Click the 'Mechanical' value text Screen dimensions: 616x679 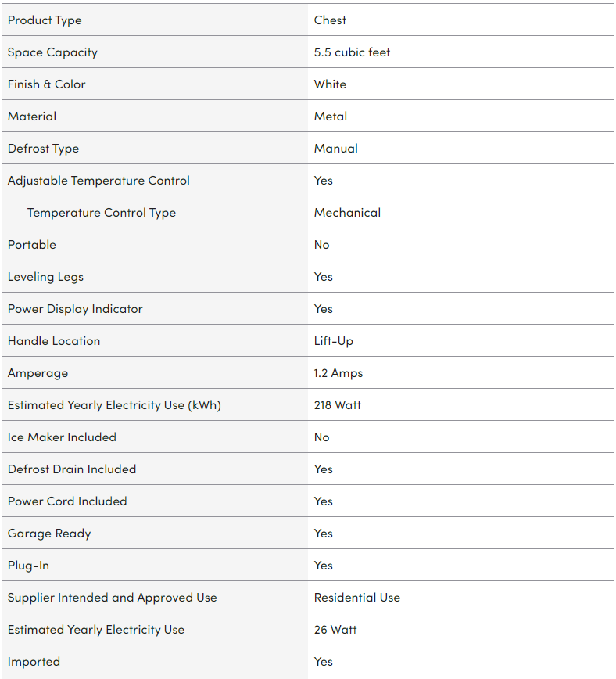pyautogui.click(x=347, y=213)
